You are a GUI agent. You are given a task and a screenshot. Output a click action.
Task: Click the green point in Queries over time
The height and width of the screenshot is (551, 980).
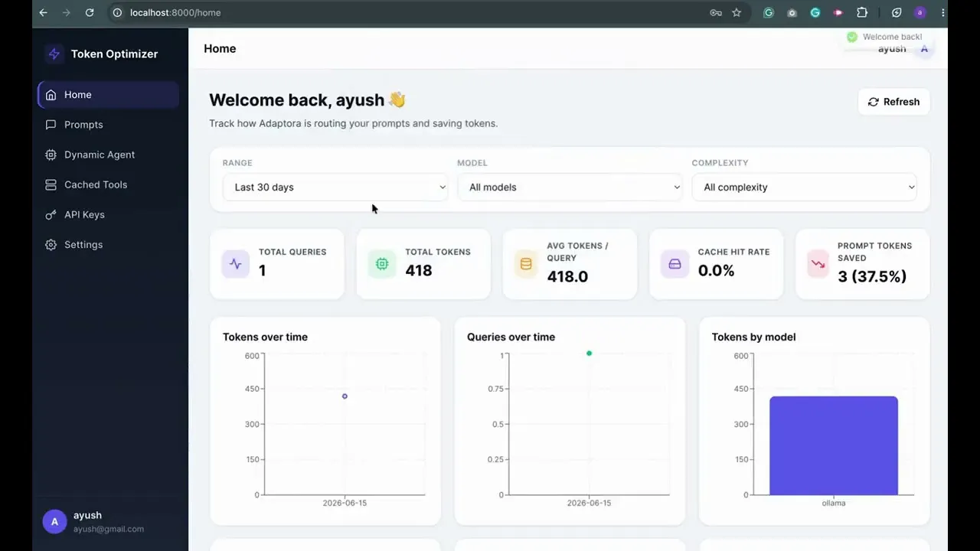[x=589, y=354]
